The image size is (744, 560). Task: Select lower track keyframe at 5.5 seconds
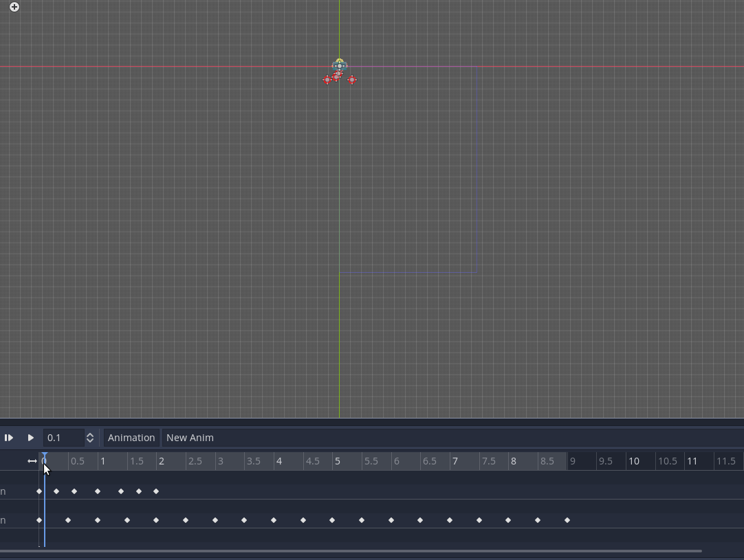[362, 520]
